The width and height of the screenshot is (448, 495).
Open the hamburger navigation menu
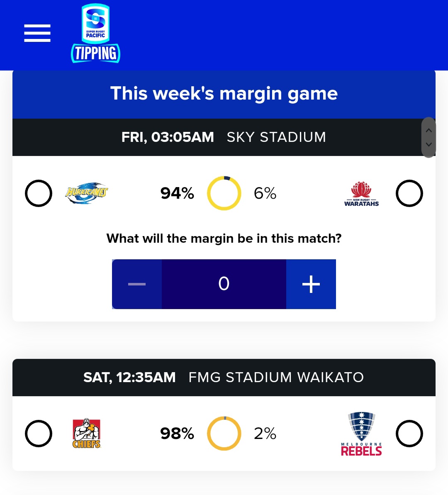[x=37, y=33]
